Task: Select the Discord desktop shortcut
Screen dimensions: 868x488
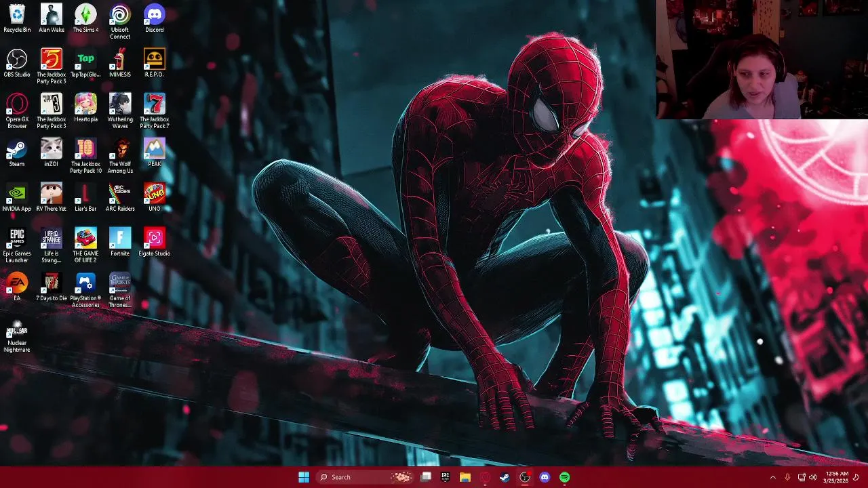Action: (155, 18)
